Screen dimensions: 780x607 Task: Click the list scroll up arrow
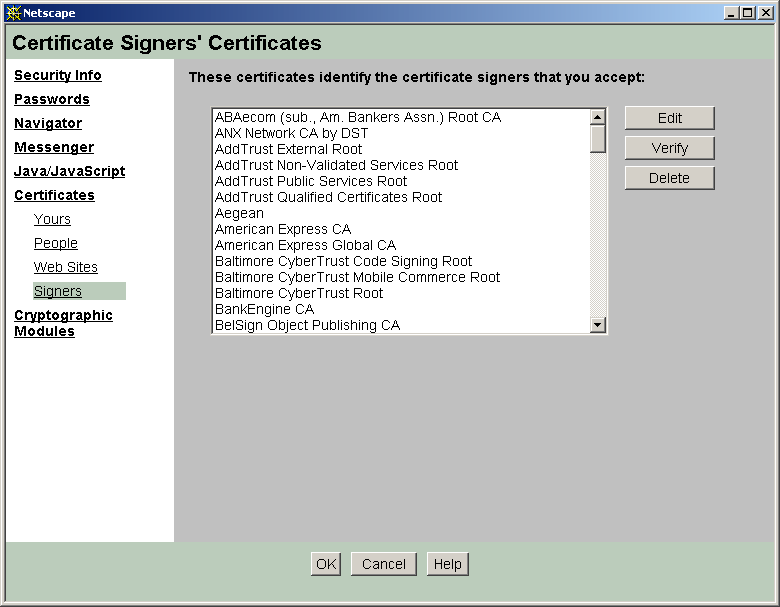597,117
